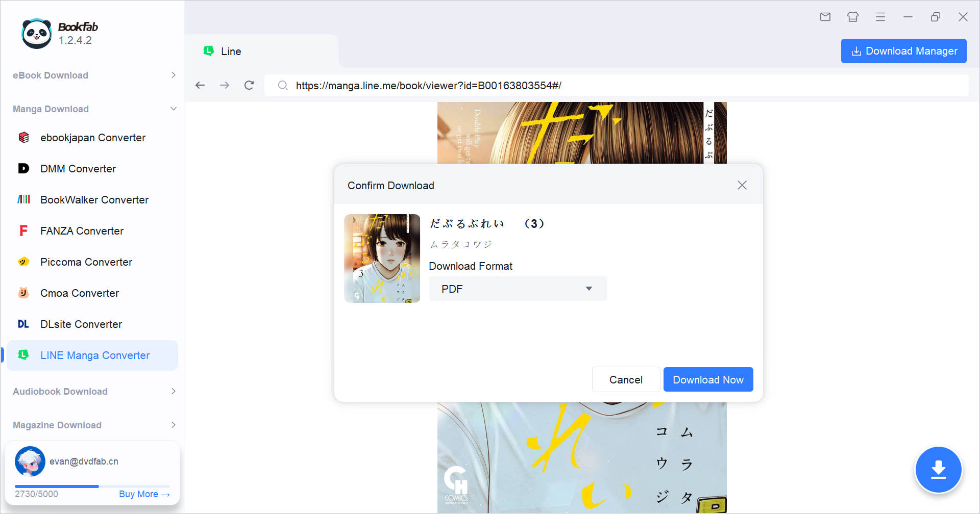This screenshot has width=980, height=514.
Task: Click the usage quota progress bar
Action: coord(92,486)
